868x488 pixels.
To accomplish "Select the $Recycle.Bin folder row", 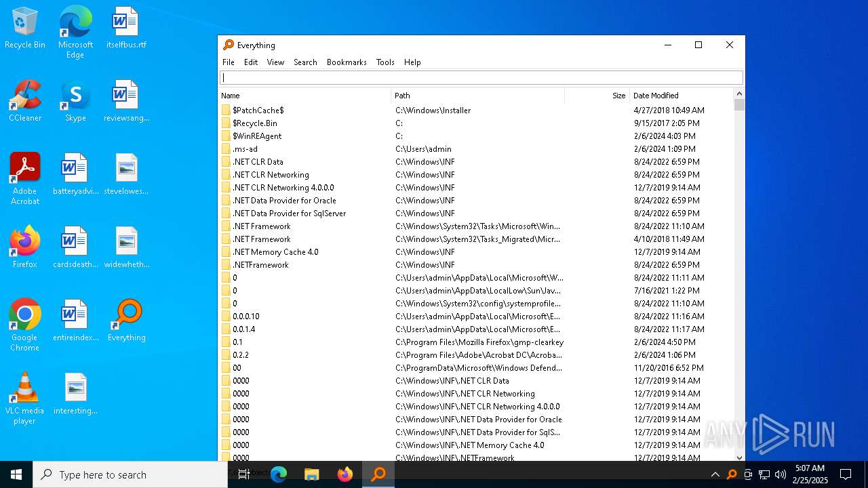I will click(x=476, y=123).
